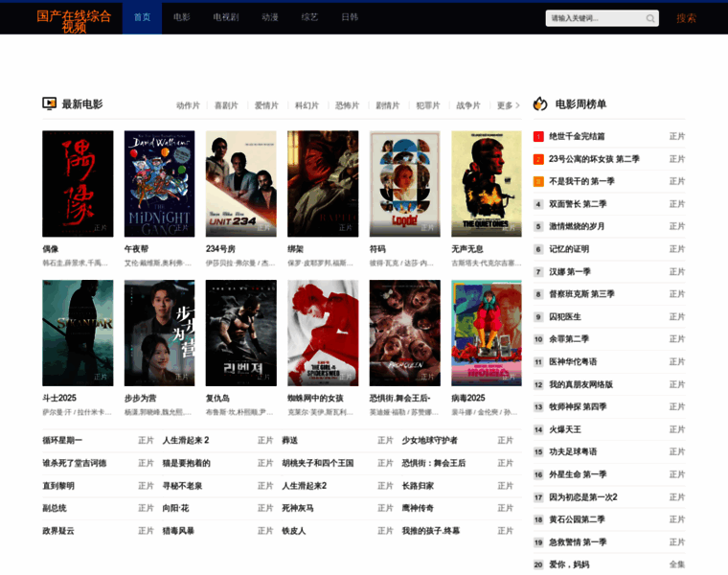The height and width of the screenshot is (575, 728).
Task: Filter by 科幻片 category
Action: point(307,105)
